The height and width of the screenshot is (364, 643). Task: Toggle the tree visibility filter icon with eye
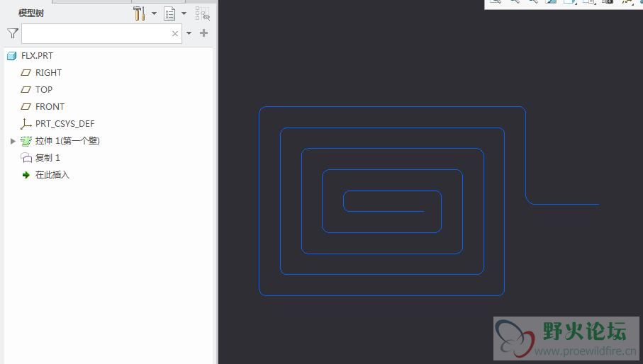tap(203, 13)
